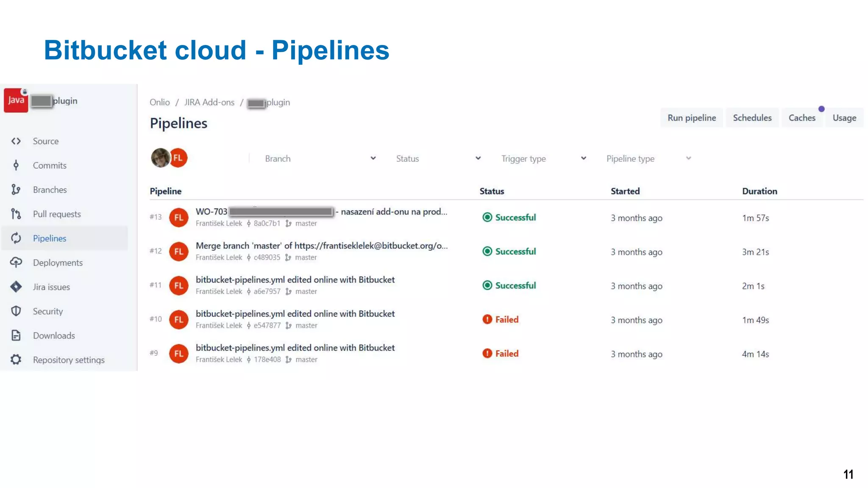Click the Duration column header
This screenshot has width=868, height=488.
759,191
